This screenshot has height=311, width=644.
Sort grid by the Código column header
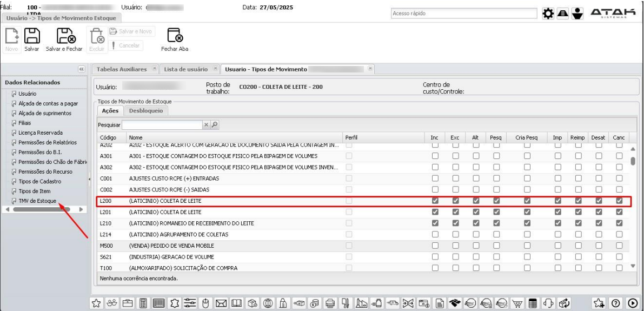click(112, 137)
